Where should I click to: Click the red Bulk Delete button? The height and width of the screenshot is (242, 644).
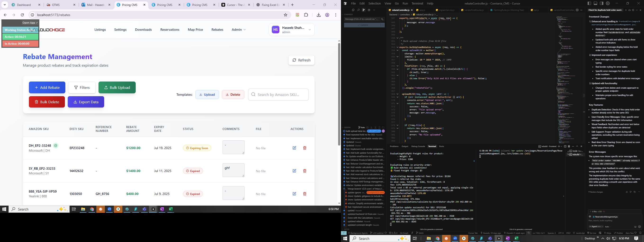47,102
